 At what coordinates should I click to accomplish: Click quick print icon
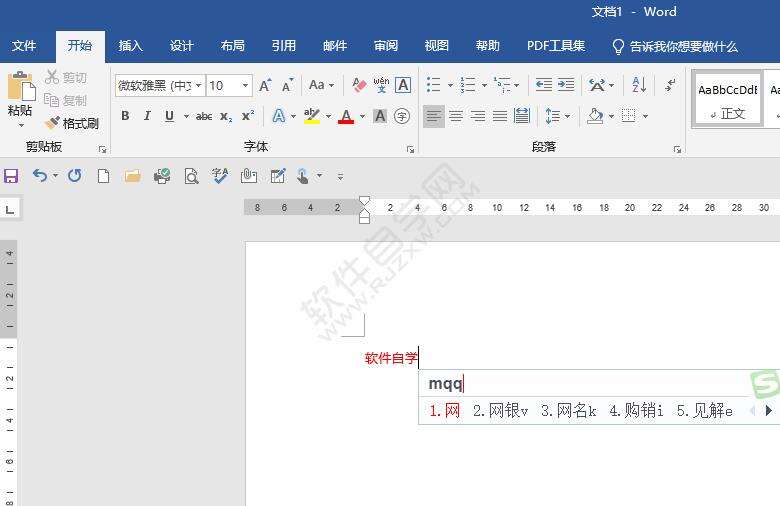pyautogui.click(x=162, y=176)
